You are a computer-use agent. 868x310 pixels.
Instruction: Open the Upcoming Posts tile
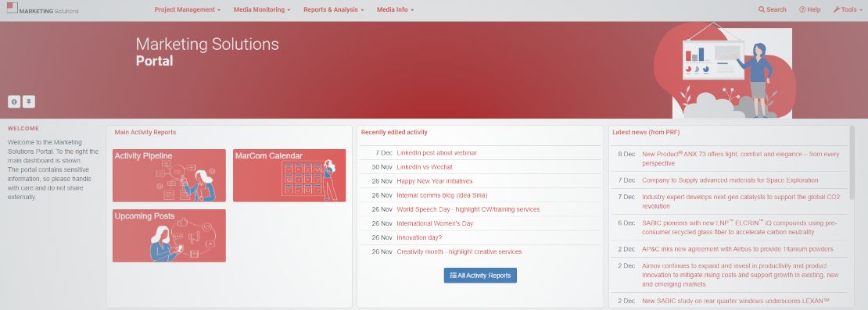pyautogui.click(x=169, y=235)
